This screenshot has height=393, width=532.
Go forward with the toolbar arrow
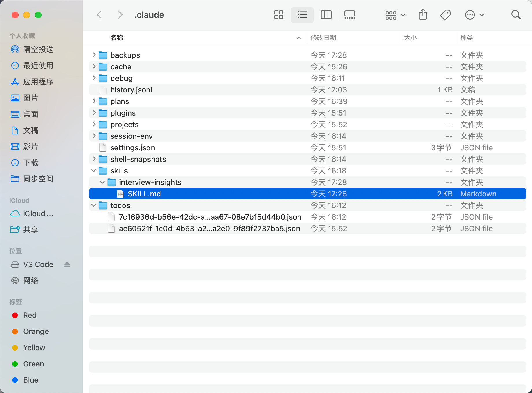pyautogui.click(x=120, y=15)
